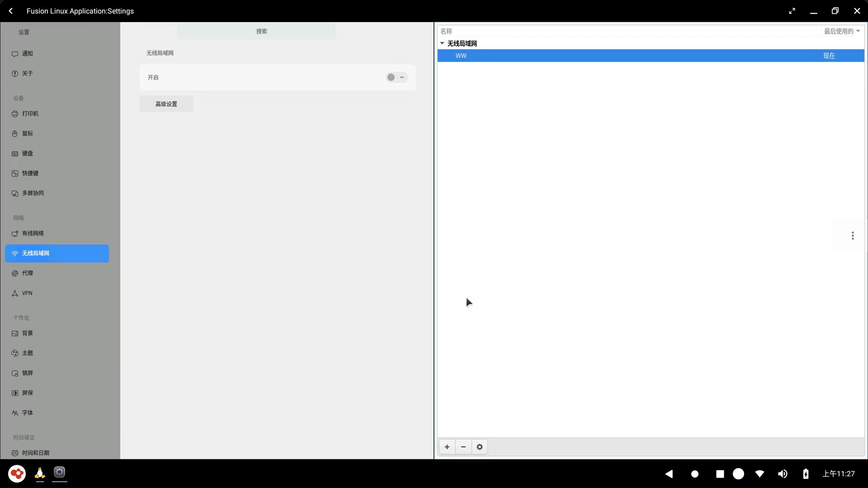868x488 pixels.
Task: Click the 高级设置 advanced settings button
Action: click(166, 103)
